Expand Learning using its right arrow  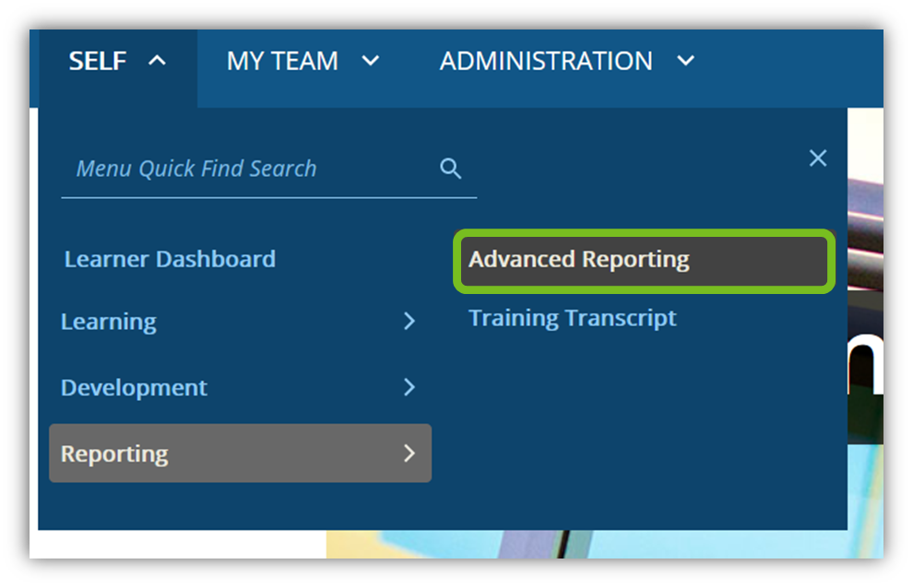[409, 322]
